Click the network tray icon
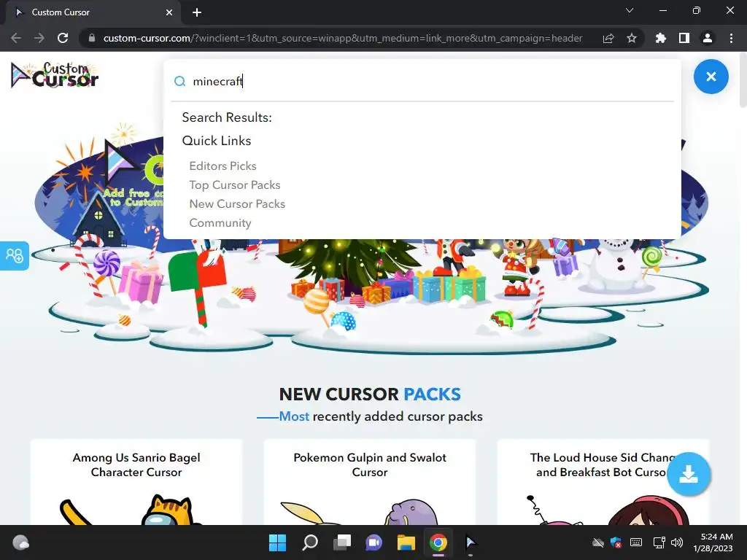747x560 pixels. (659, 542)
